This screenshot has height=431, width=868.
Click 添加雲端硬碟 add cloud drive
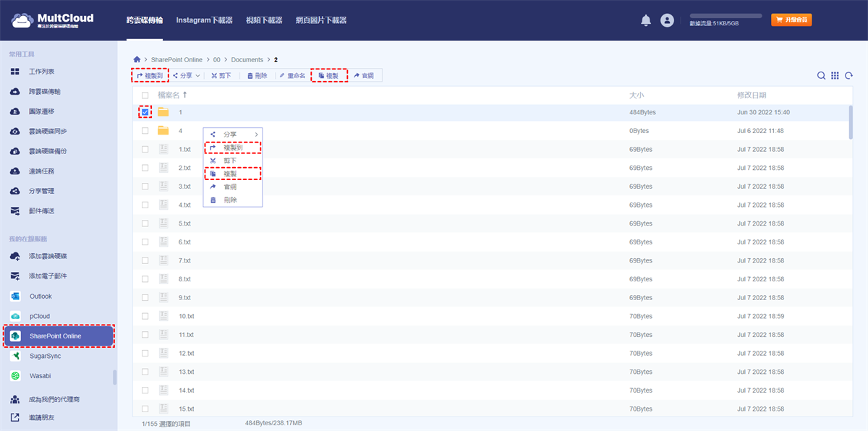[48, 256]
